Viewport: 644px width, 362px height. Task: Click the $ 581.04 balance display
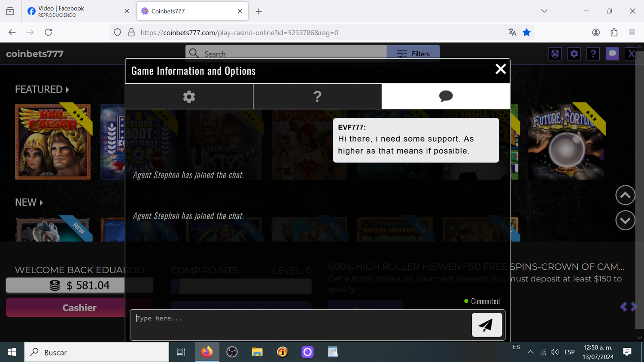coord(79,285)
